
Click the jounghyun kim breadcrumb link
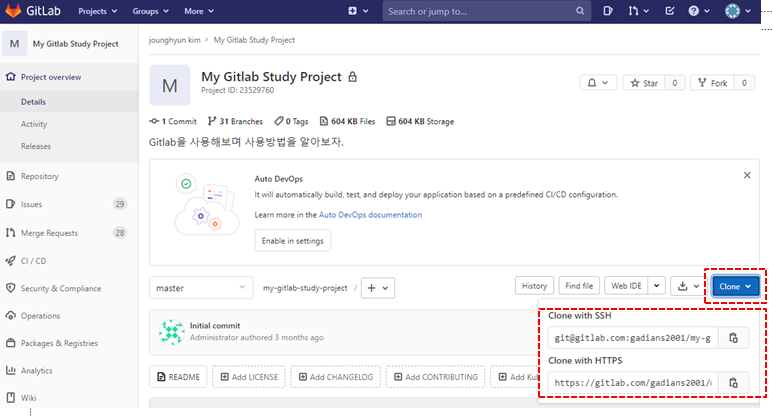tap(175, 40)
